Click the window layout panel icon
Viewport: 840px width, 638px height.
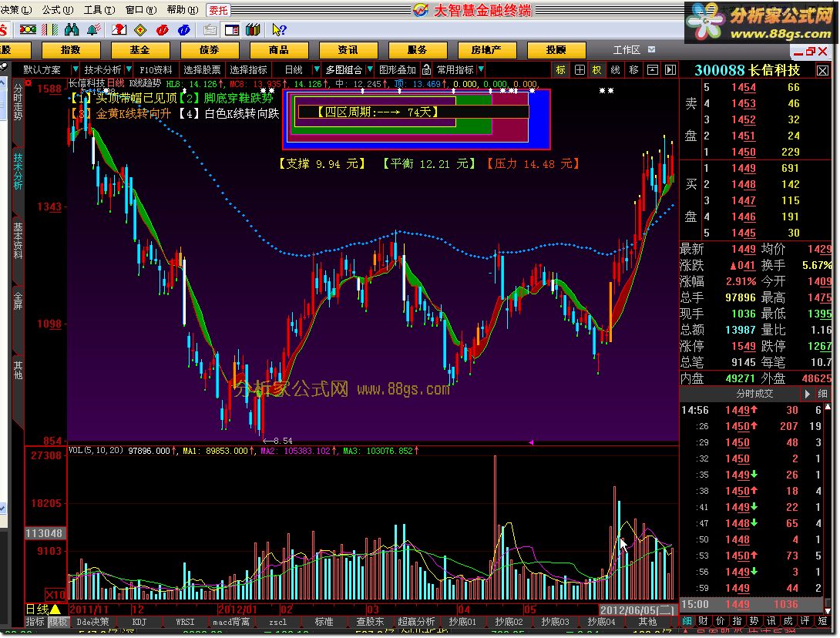pos(232,29)
